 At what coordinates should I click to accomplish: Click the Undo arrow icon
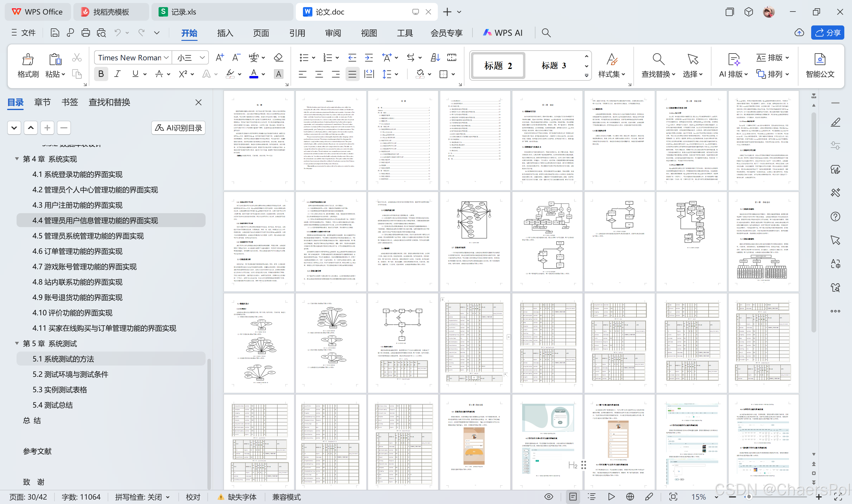(117, 33)
